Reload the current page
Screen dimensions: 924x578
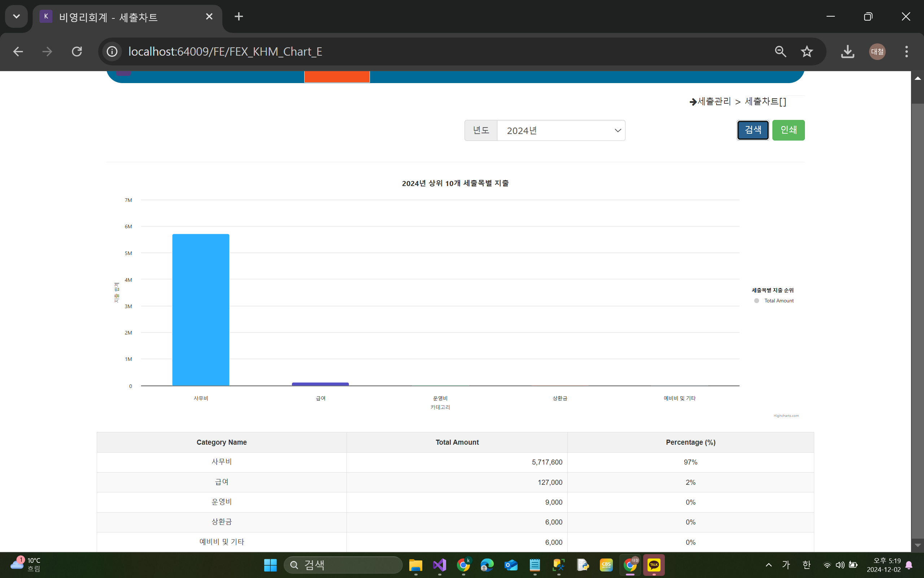pyautogui.click(x=77, y=52)
